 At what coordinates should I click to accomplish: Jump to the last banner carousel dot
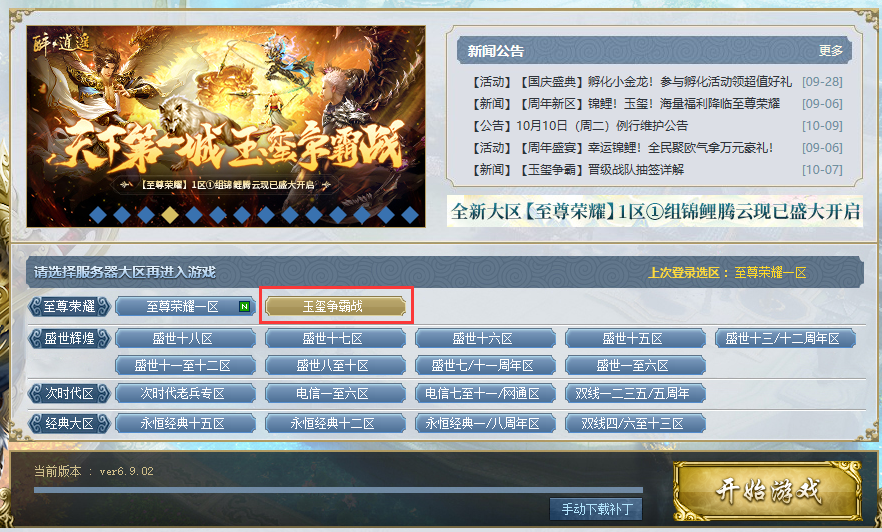410,214
